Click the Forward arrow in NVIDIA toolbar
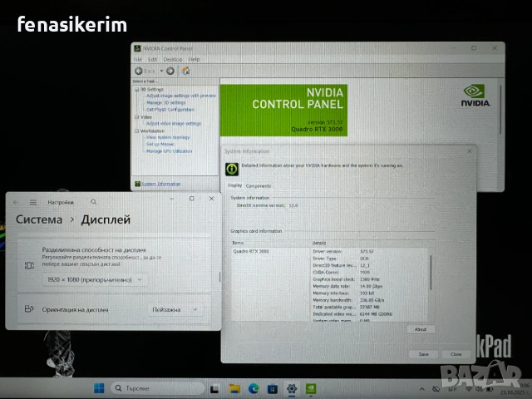532x399 pixels. [x=170, y=71]
